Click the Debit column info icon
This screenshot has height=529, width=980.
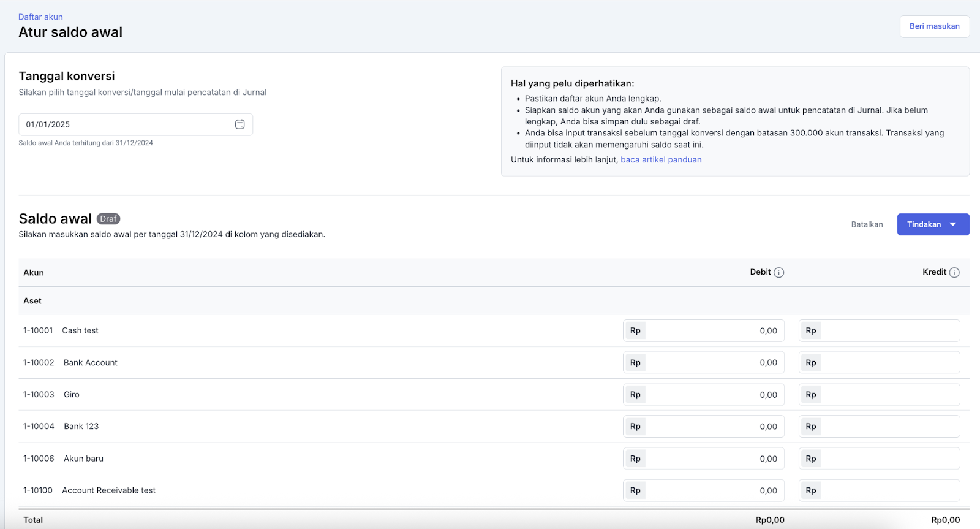tap(778, 273)
